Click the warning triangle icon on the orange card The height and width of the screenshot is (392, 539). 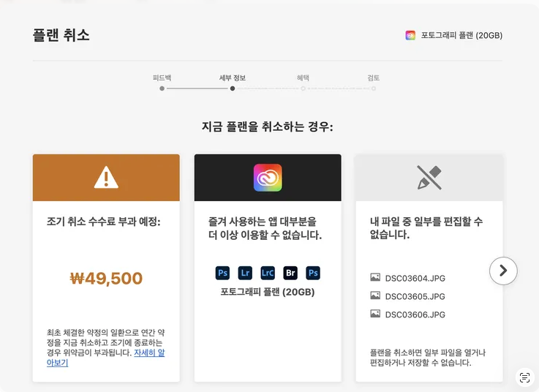[106, 178]
